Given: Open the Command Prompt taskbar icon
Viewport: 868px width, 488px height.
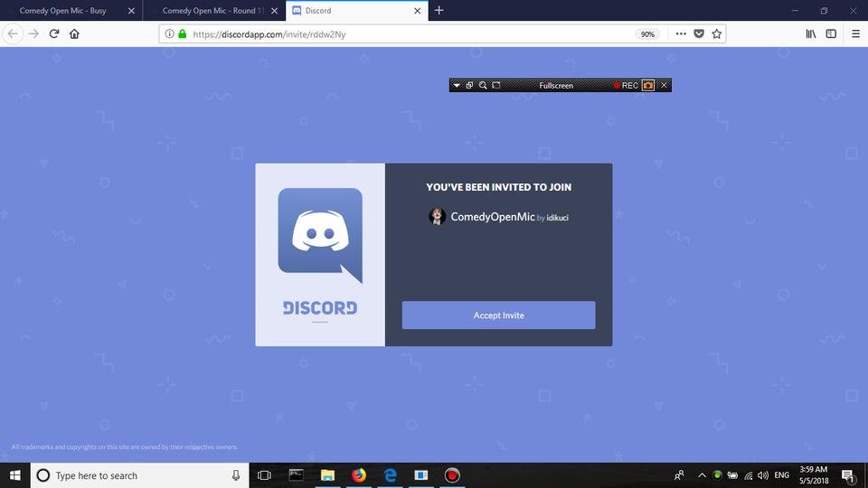Looking at the screenshot, I should [297, 475].
